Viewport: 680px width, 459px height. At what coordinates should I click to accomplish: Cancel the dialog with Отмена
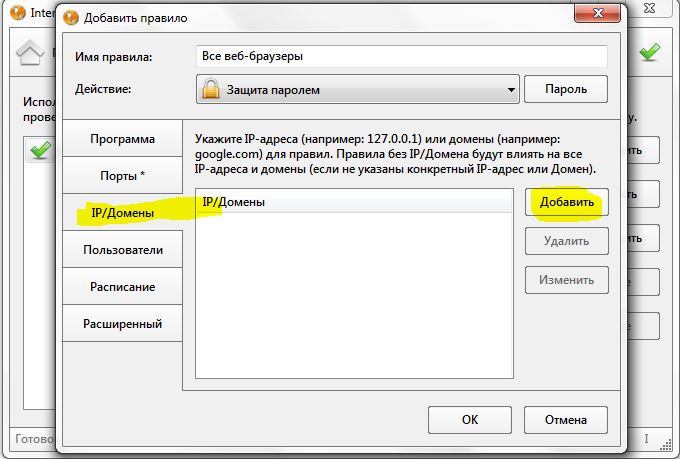pyautogui.click(x=566, y=419)
